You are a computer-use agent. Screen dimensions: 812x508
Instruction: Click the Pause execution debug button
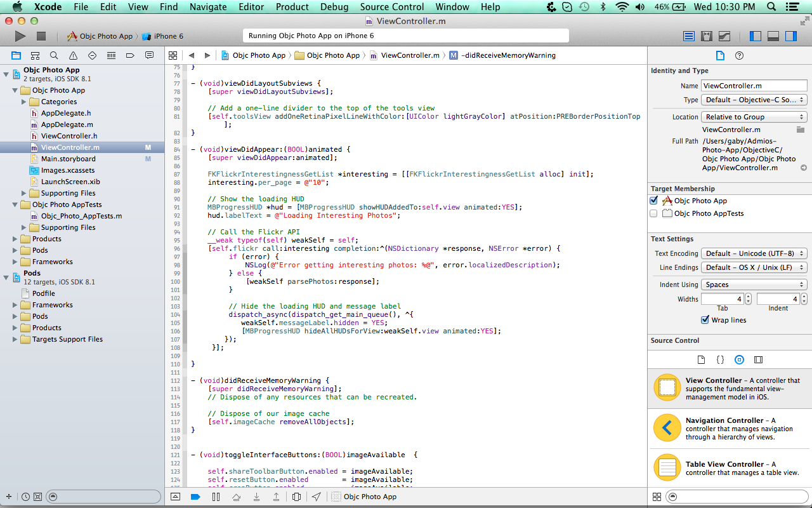[x=216, y=497]
